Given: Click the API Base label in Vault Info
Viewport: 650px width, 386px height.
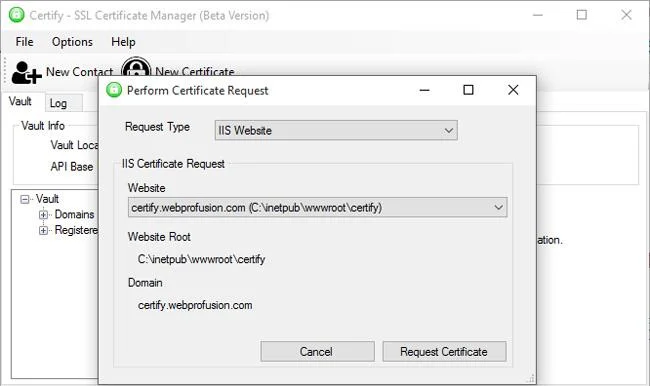Looking at the screenshot, I should [72, 167].
